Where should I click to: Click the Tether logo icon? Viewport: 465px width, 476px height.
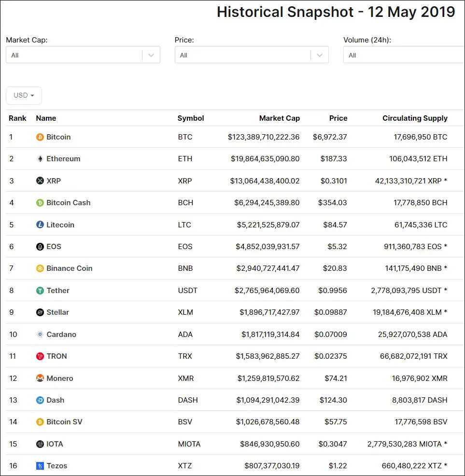40,291
